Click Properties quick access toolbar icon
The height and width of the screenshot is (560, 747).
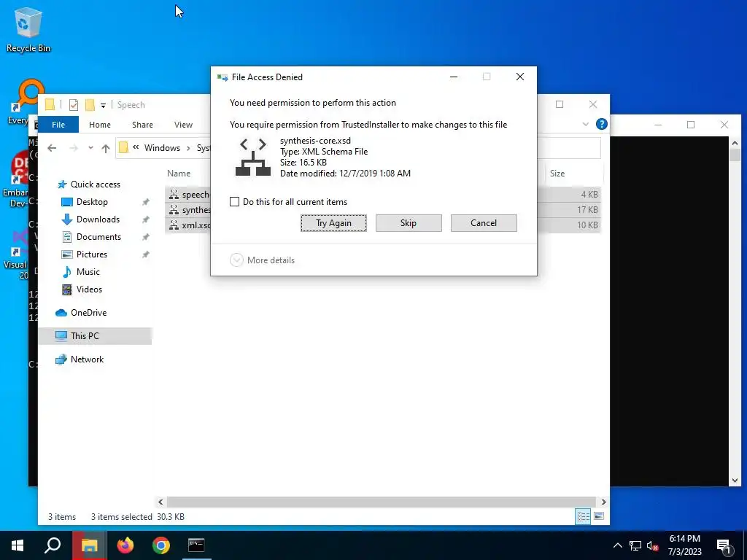click(x=74, y=105)
